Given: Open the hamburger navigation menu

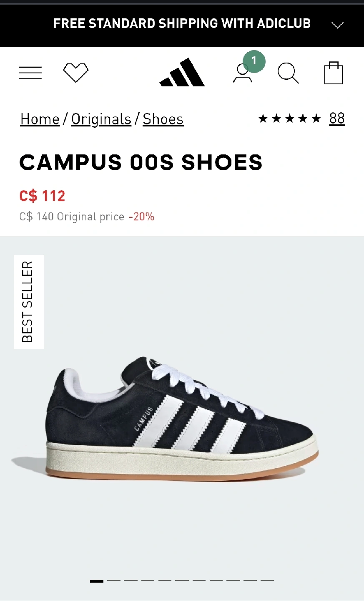Looking at the screenshot, I should pos(30,73).
